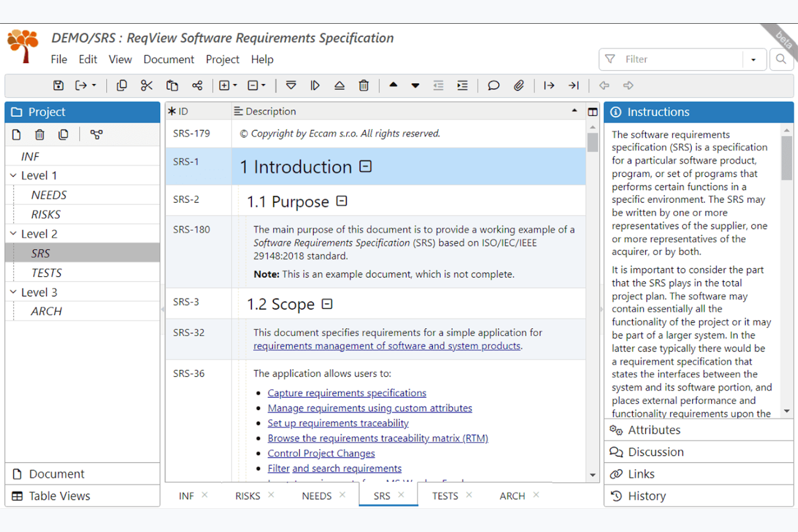This screenshot has width=798, height=532.
Task: Attach a file using the paperclip icon
Action: [519, 85]
